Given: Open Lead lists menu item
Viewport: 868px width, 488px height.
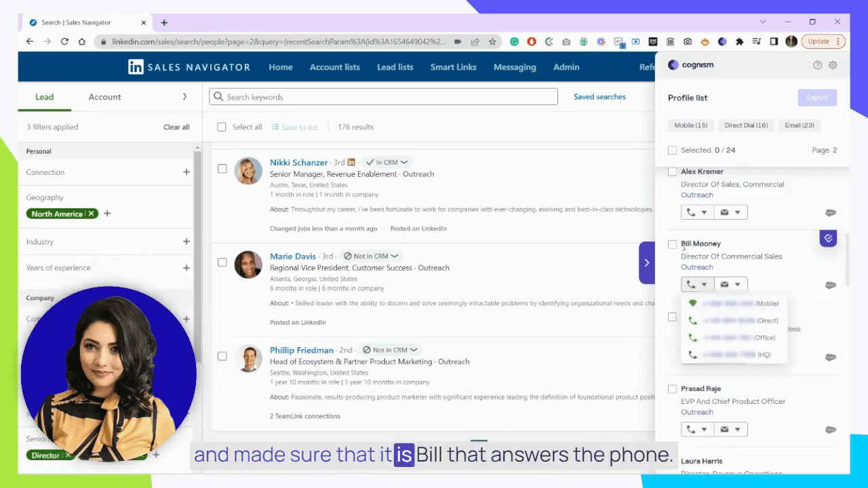Looking at the screenshot, I should (395, 67).
